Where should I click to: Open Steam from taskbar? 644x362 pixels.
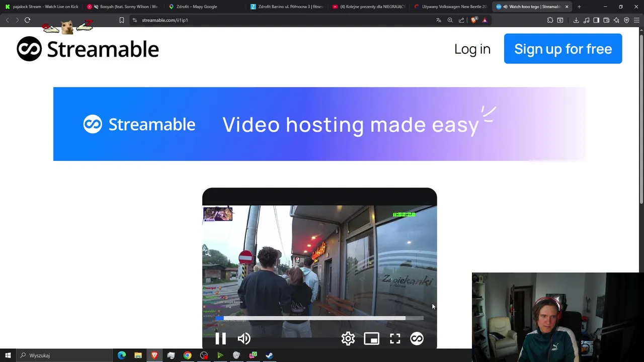point(269,355)
